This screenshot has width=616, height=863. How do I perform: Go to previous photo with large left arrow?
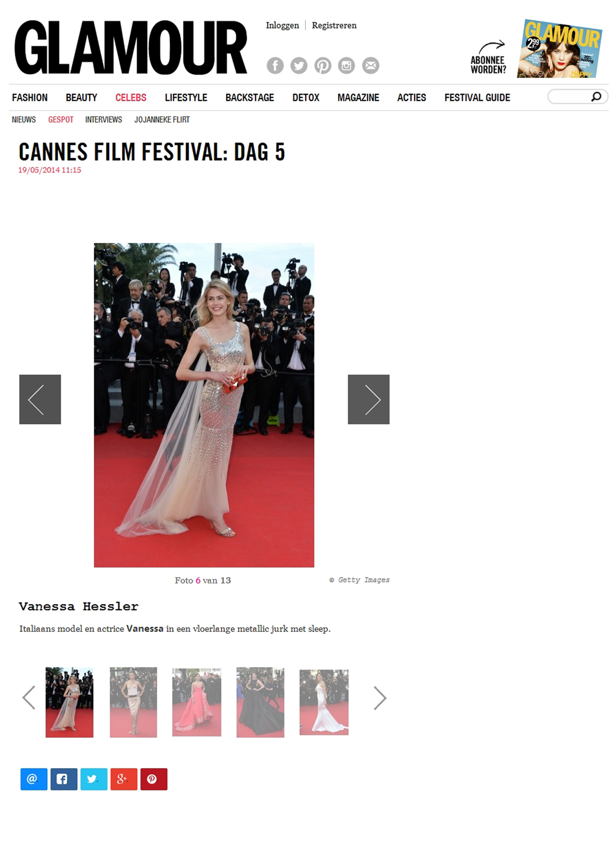(x=40, y=399)
